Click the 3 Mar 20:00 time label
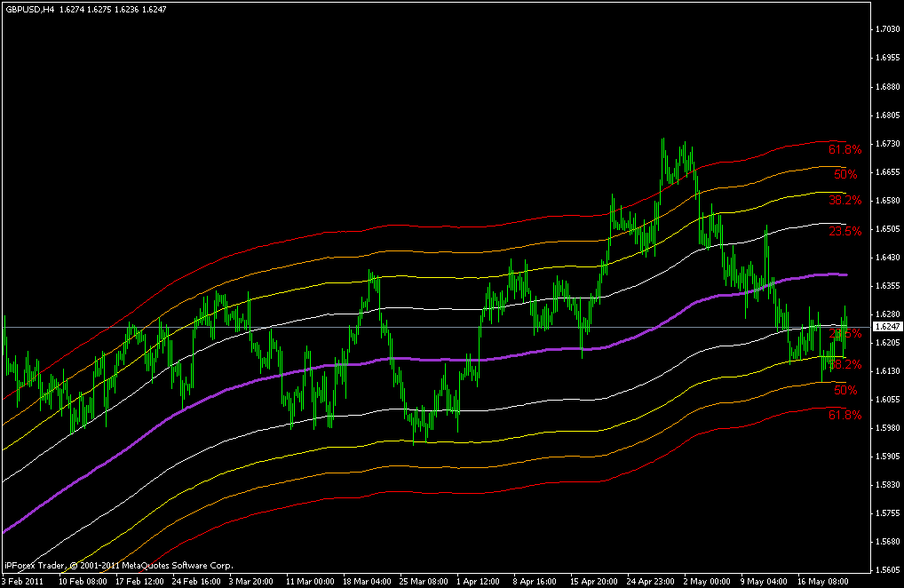The image size is (904, 588). 251,581
